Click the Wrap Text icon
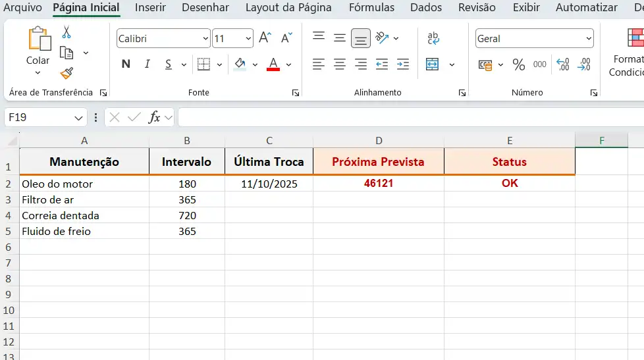The height and width of the screenshot is (360, 644). 433,38
